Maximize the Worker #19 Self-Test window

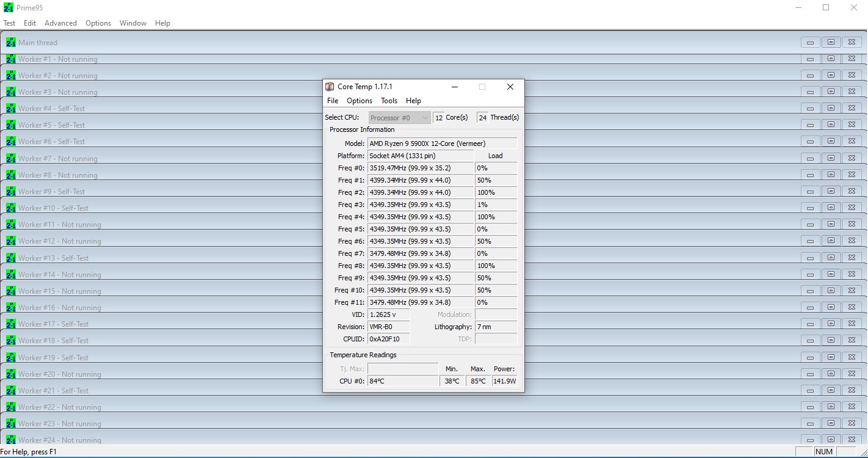click(x=831, y=357)
